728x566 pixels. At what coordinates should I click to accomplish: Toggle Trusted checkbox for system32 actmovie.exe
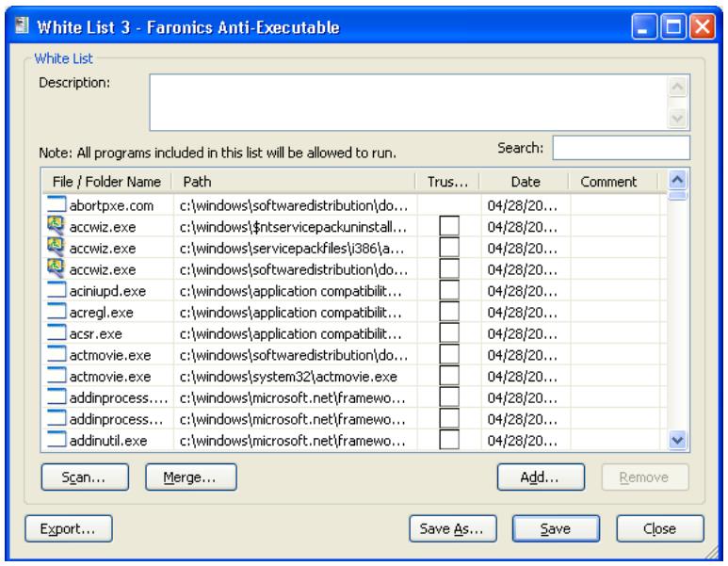449,376
